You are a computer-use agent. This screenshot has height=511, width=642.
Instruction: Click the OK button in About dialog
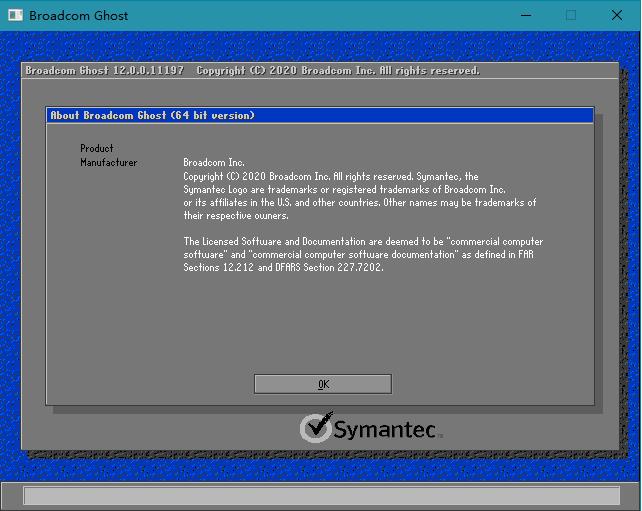[x=323, y=384]
